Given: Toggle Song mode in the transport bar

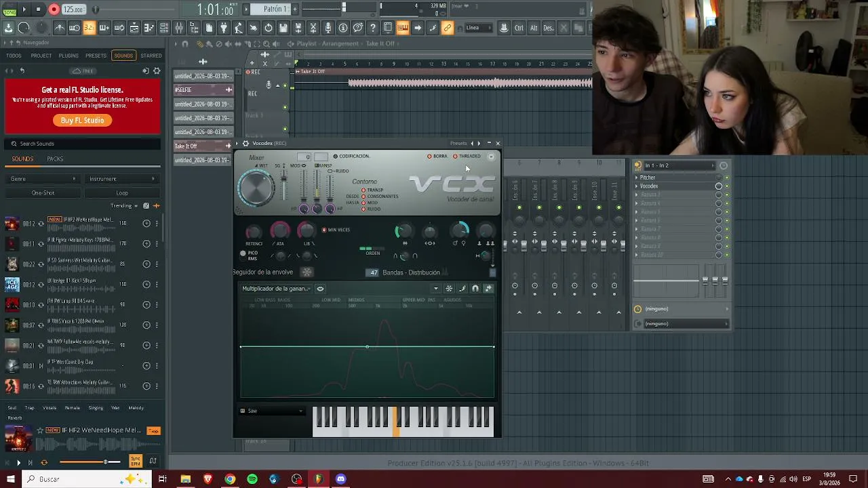Looking at the screenshot, I should point(9,12).
